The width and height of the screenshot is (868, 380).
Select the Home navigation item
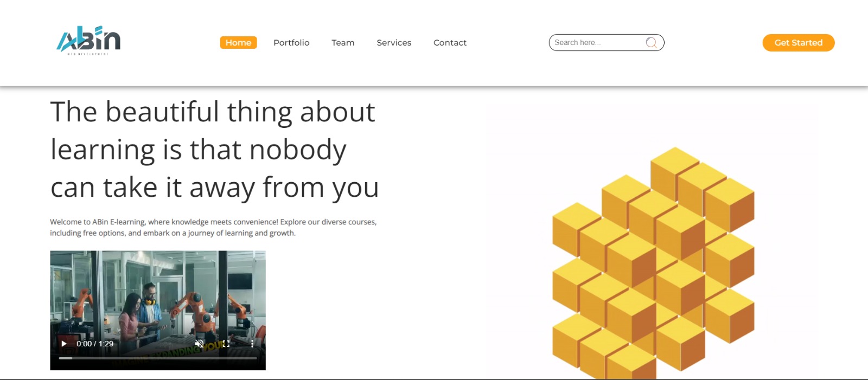238,43
